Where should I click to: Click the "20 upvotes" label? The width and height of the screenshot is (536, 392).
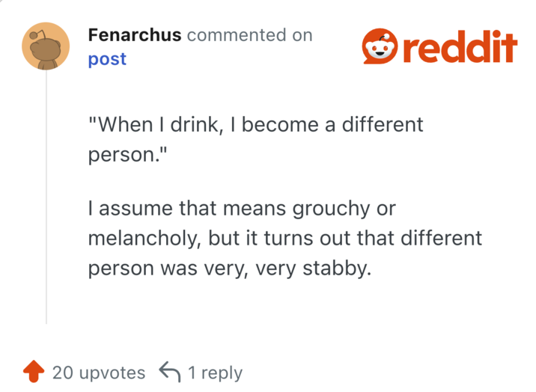[99, 373]
